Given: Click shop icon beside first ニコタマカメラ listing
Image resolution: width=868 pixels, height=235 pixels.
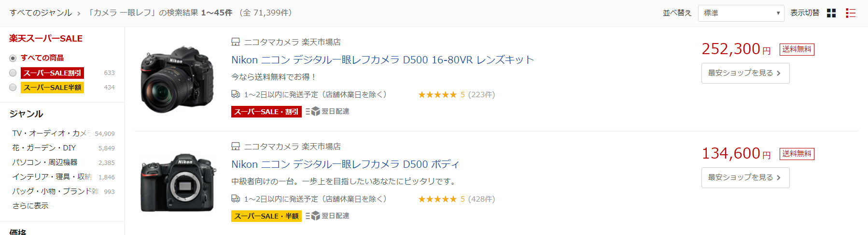Looking at the screenshot, I should (236, 42).
